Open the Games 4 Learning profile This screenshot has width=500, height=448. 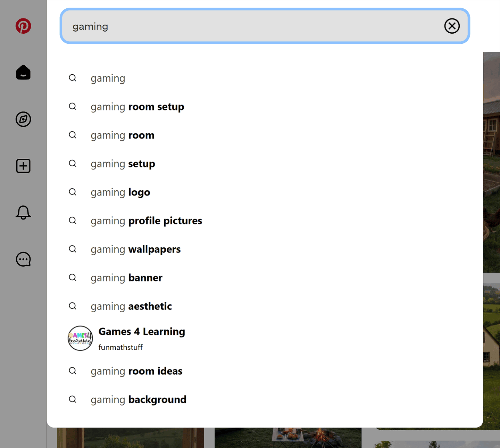click(141, 331)
